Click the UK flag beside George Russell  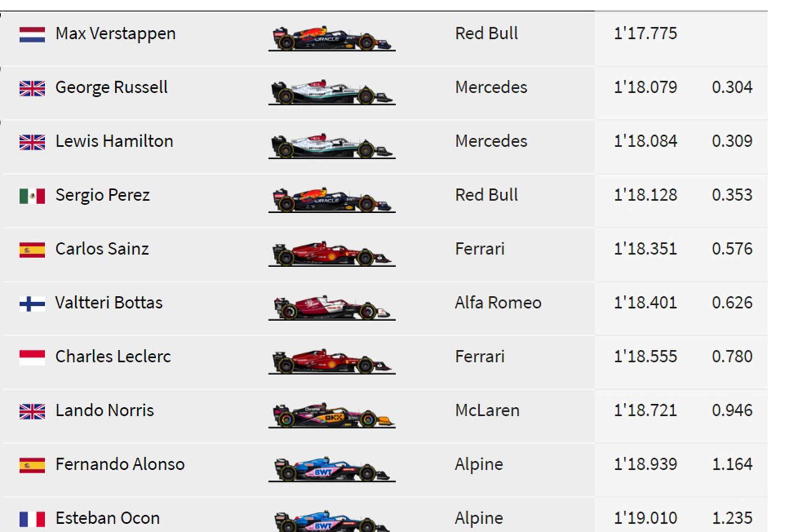click(32, 88)
